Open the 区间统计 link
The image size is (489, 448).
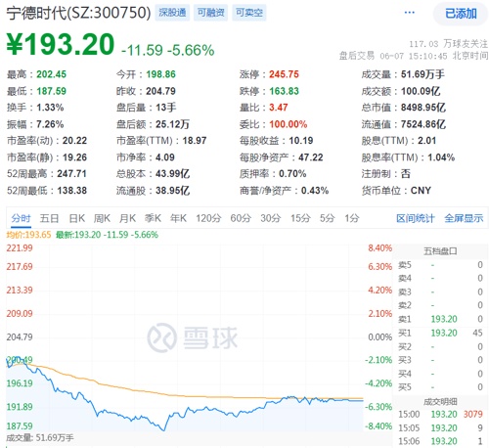416,218
